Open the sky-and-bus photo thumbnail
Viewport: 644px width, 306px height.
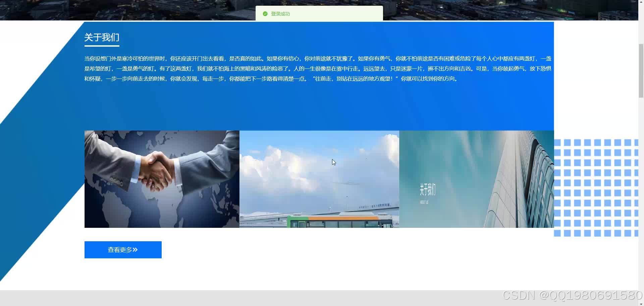coord(319,179)
